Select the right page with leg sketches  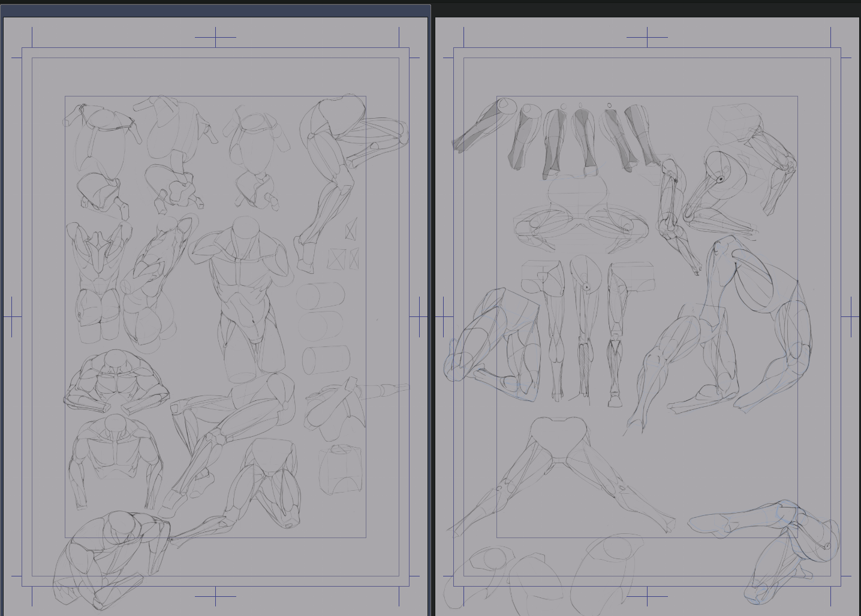(647, 316)
